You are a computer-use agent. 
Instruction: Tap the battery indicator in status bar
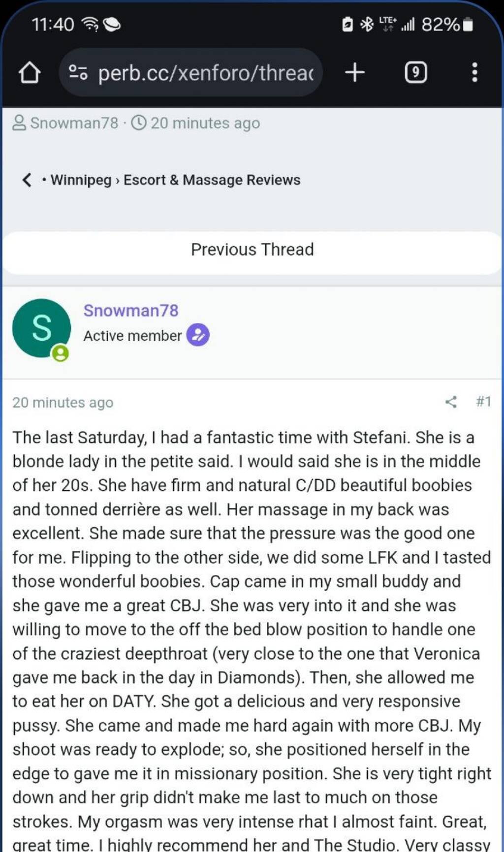pos(469,24)
